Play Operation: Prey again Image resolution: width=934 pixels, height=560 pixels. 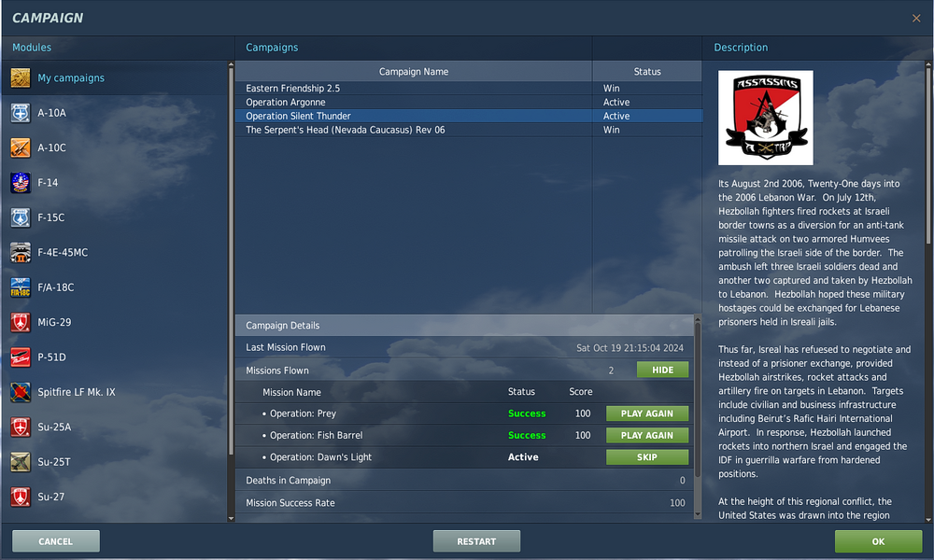tap(647, 413)
